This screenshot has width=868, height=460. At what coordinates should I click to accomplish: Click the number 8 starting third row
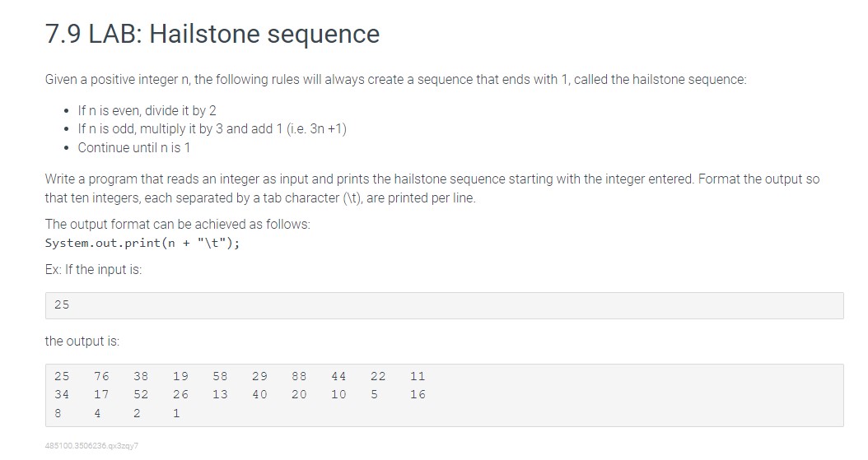58,413
